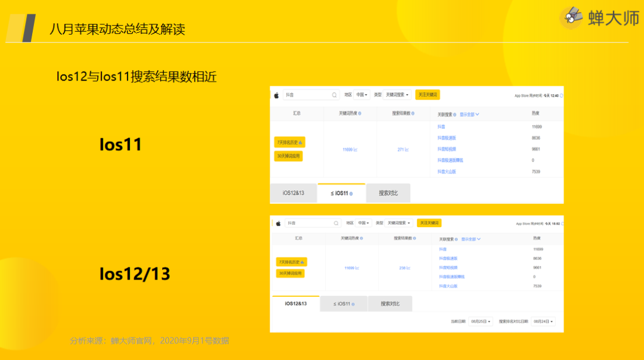This screenshot has width=644, height=360.
Task: Open 7天排名历史 in the Ios12/13 screenshot
Action: (291, 262)
